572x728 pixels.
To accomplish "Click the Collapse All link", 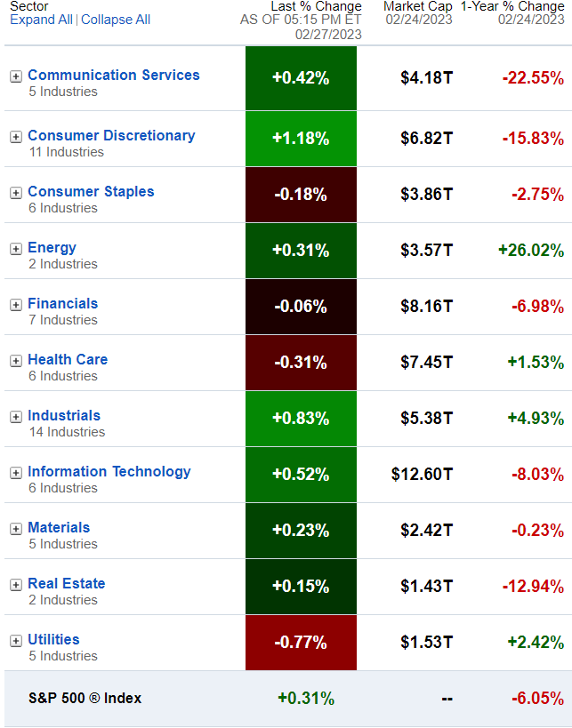I will click(x=116, y=20).
